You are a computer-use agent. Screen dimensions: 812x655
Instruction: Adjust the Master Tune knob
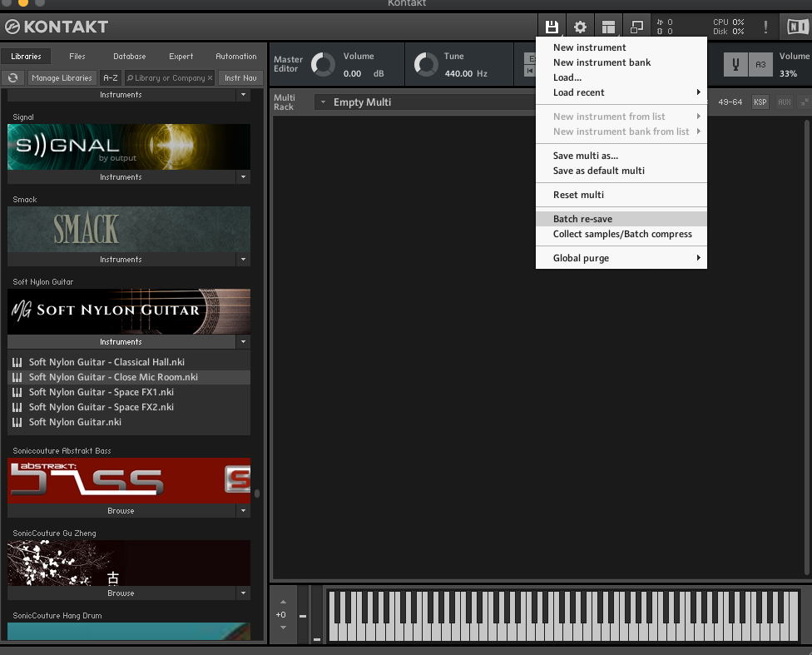pyautogui.click(x=426, y=65)
